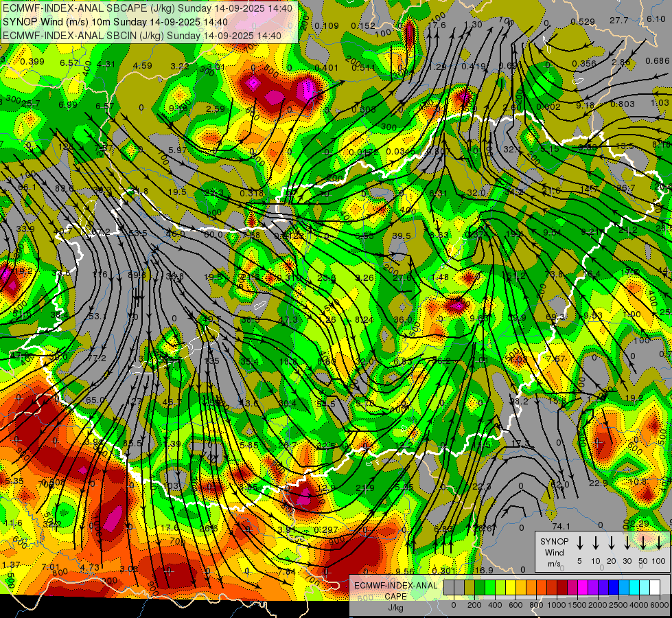Click the map value '16.9'

point(484,570)
